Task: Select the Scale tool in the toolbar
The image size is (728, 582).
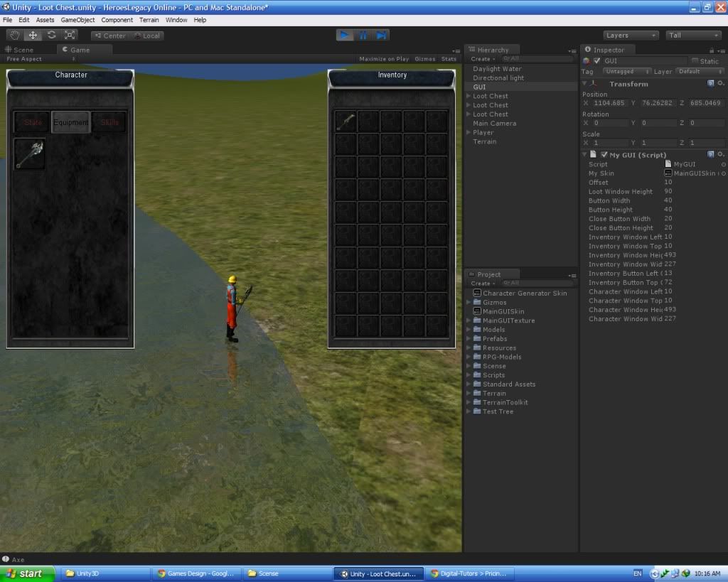Action: coord(70,36)
